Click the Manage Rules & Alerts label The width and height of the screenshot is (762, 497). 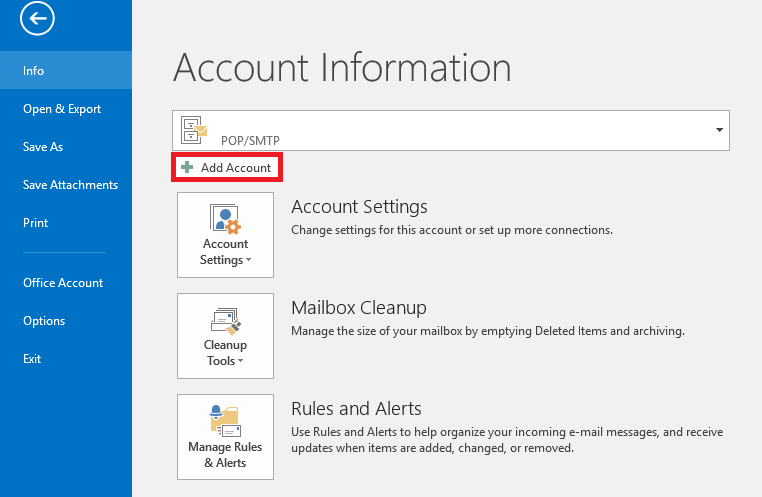tap(225, 455)
